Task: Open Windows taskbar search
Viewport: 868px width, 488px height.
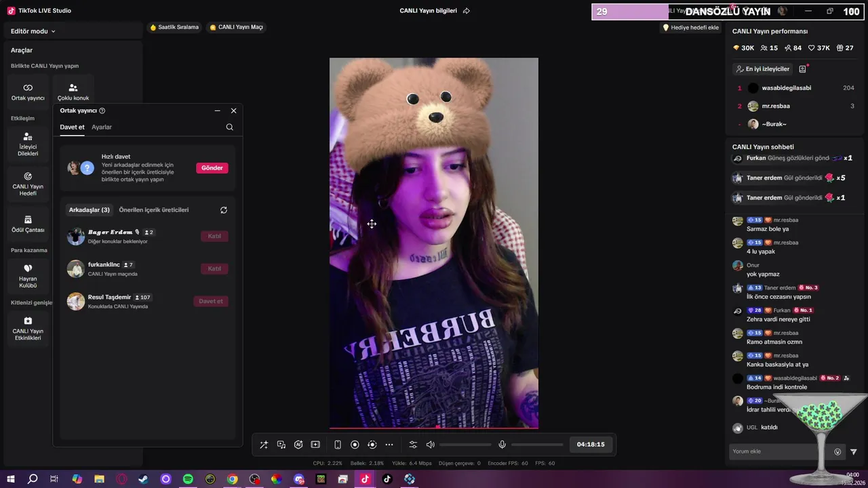Action: pos(33,479)
